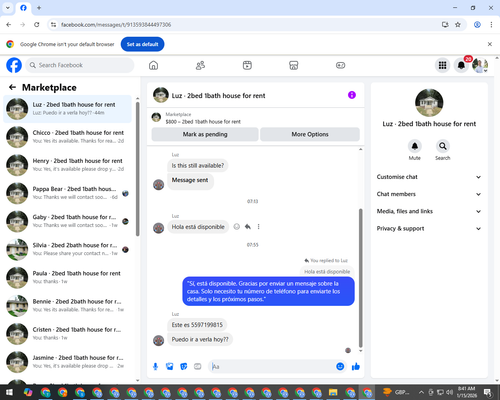Click Set as default button
500x400 pixels.
[142, 44]
